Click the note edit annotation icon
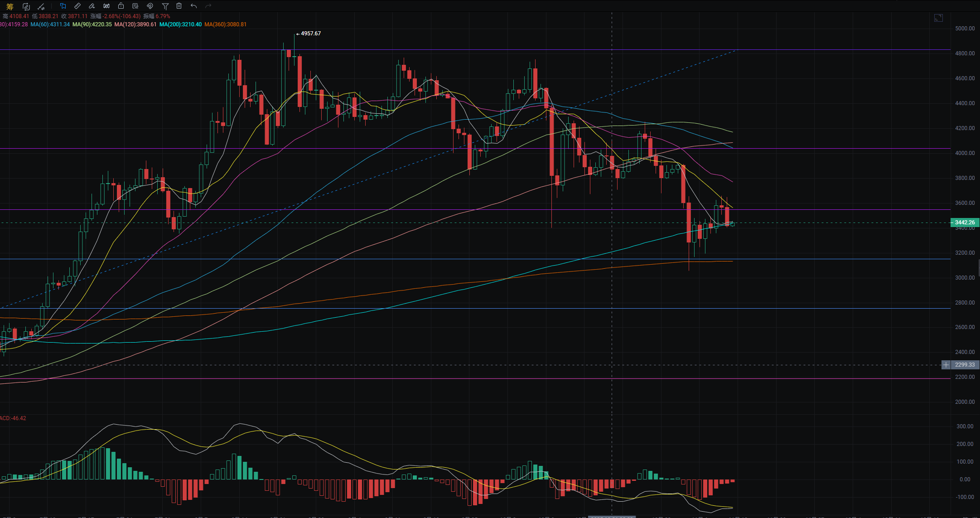The image size is (980, 518). click(135, 6)
